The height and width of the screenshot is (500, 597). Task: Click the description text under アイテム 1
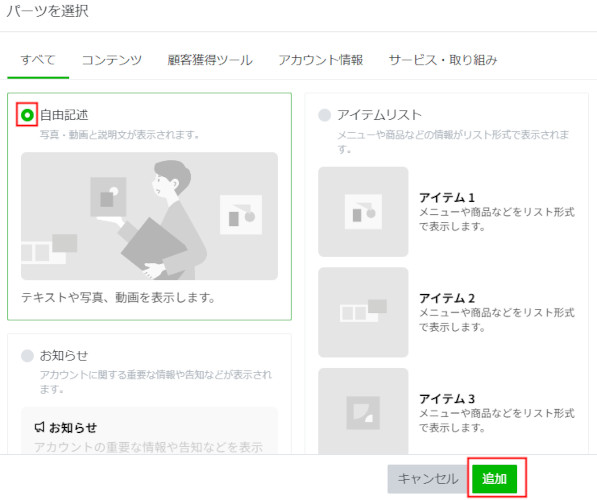[497, 219]
